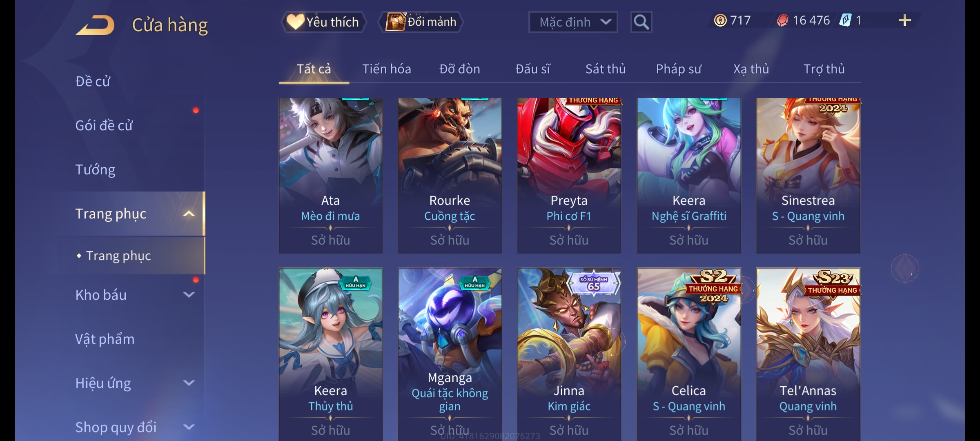
Task: Tap the red gem currency icon
Action: click(x=782, y=20)
